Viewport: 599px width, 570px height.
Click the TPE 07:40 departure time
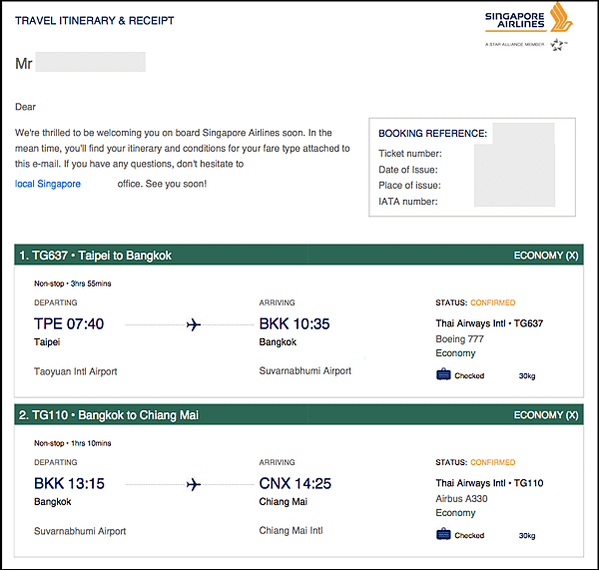69,324
